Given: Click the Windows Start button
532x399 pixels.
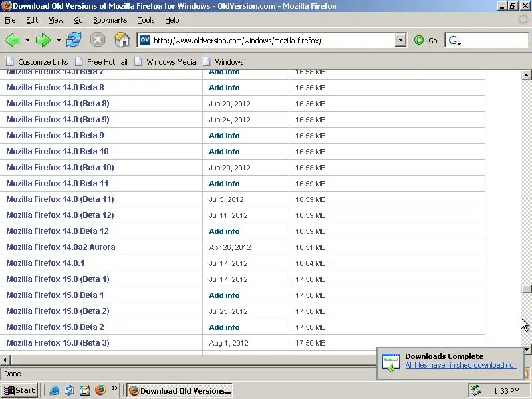Looking at the screenshot, I should pos(19,390).
